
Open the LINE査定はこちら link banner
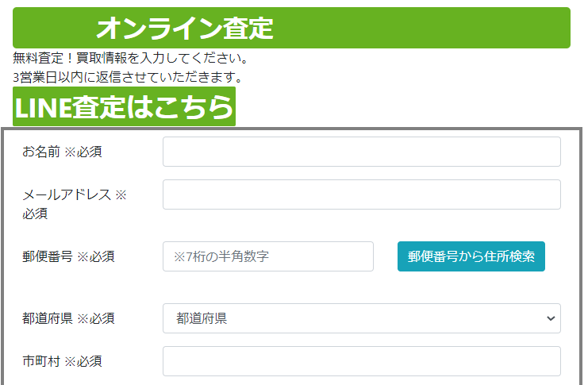point(124,106)
